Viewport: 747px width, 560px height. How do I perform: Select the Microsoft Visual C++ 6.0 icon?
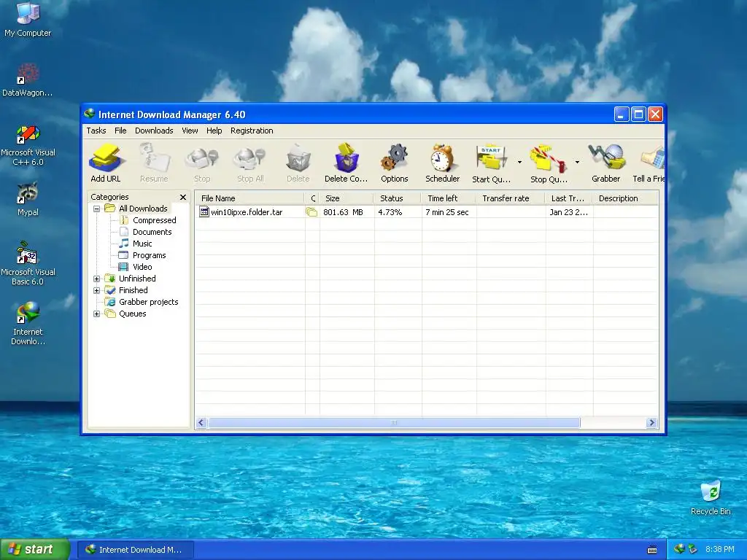[x=28, y=145]
